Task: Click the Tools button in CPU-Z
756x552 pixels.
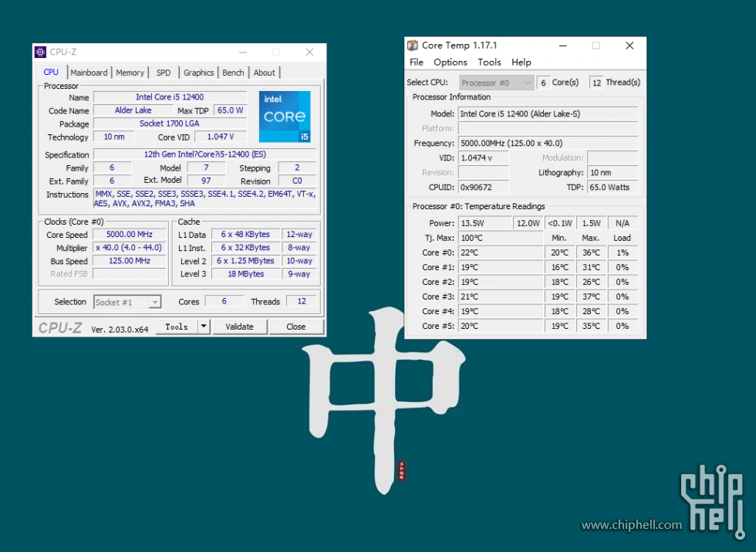Action: click(x=177, y=327)
